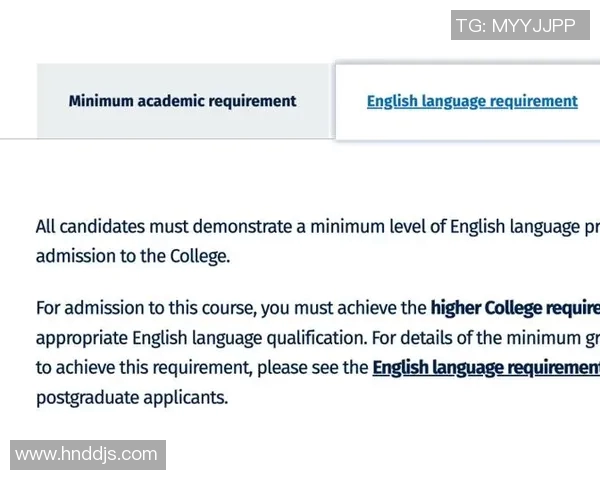Click the 'please see the' words

313,368
